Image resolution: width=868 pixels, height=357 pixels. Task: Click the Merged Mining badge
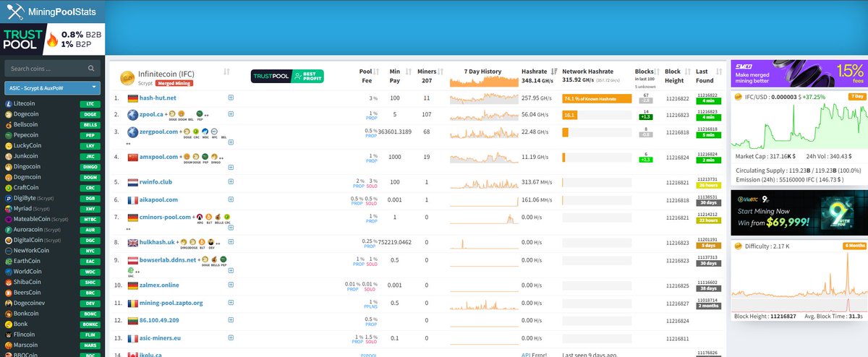click(174, 83)
